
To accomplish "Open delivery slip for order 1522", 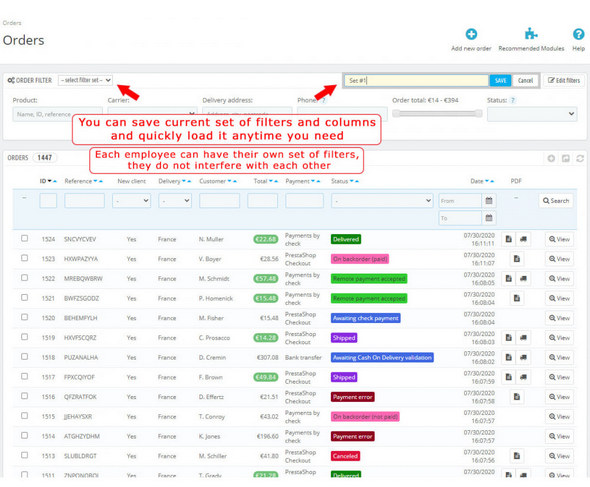I will click(x=523, y=279).
